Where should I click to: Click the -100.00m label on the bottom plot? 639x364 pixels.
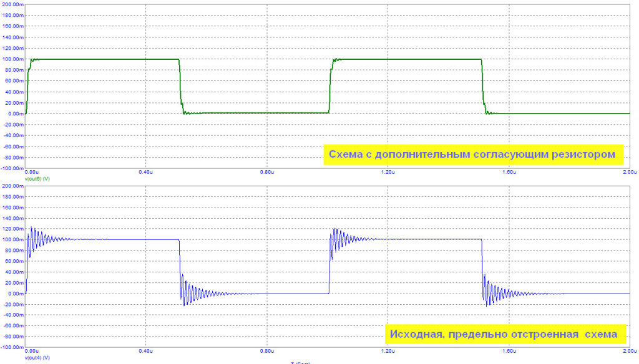point(12,348)
